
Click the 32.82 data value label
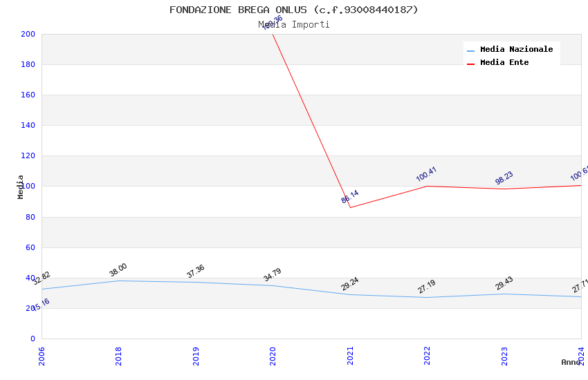[41, 278]
